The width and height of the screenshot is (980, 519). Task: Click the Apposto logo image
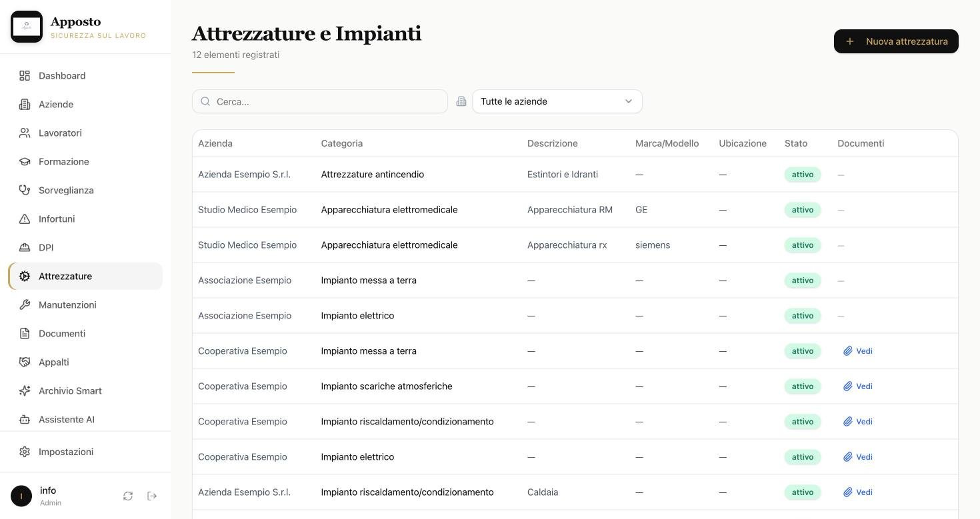tap(27, 27)
